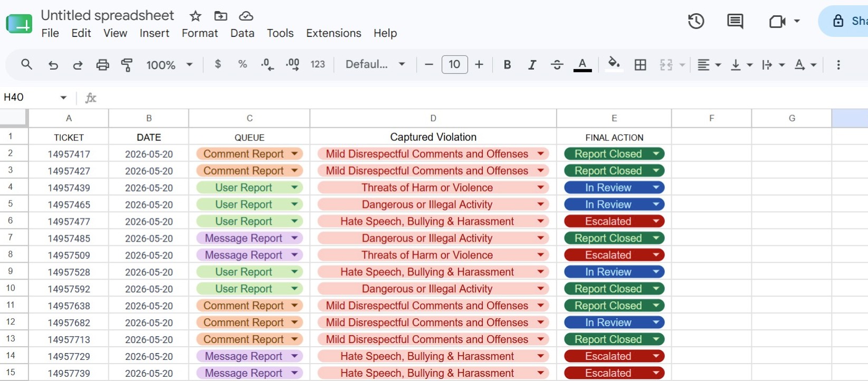868x381 pixels.
Task: Open more number formats 123
Action: click(x=318, y=64)
